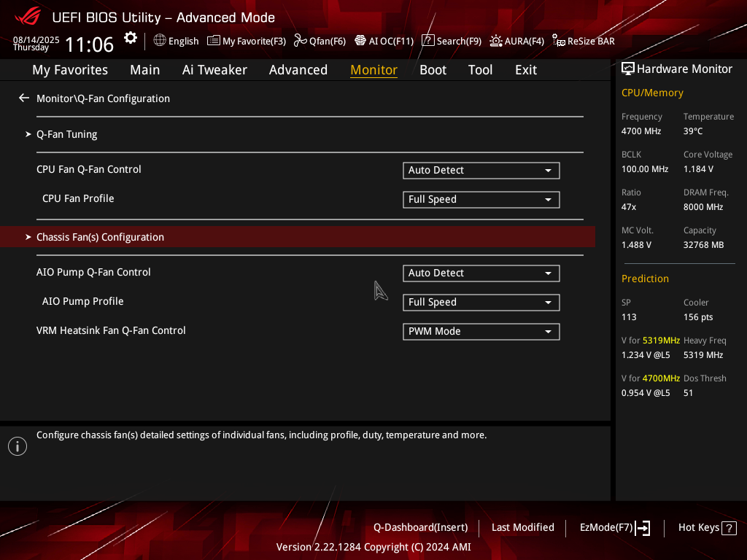Click CPU Fan Q-Fan Control label
This screenshot has width=747, height=560.
[88, 169]
